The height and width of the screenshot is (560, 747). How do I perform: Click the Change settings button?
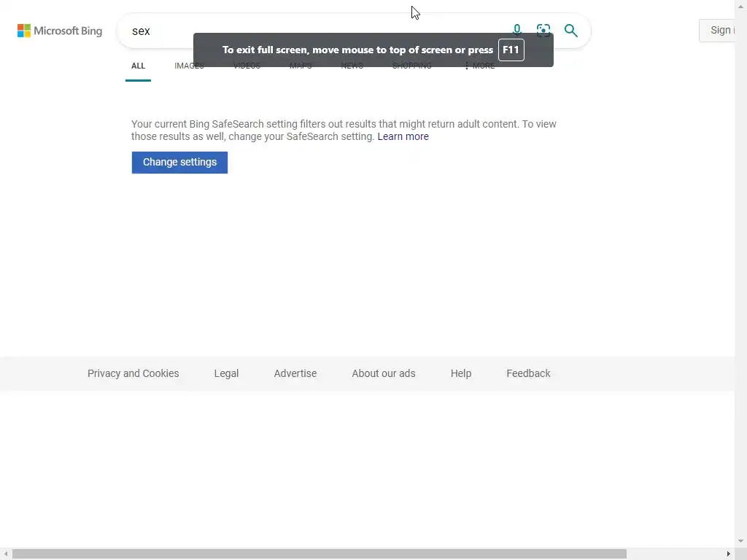[x=179, y=163]
